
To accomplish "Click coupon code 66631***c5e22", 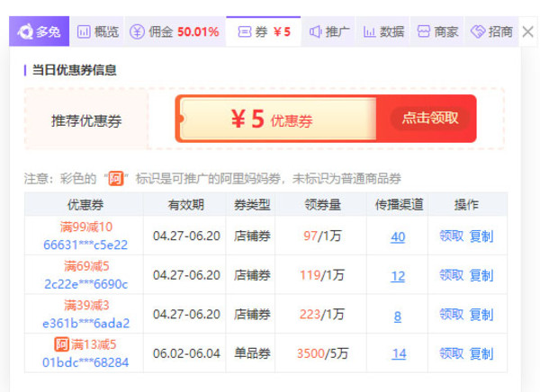I will click(x=85, y=245).
